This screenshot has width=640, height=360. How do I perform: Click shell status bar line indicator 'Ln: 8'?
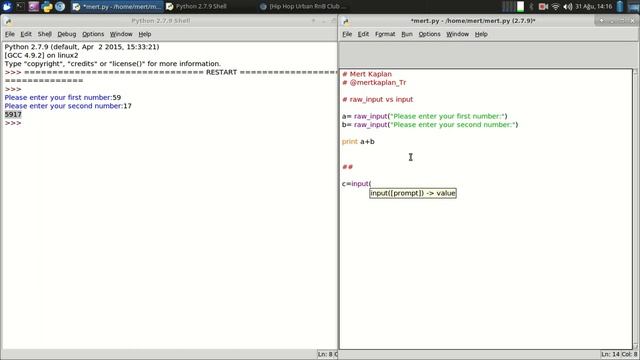coord(327,354)
